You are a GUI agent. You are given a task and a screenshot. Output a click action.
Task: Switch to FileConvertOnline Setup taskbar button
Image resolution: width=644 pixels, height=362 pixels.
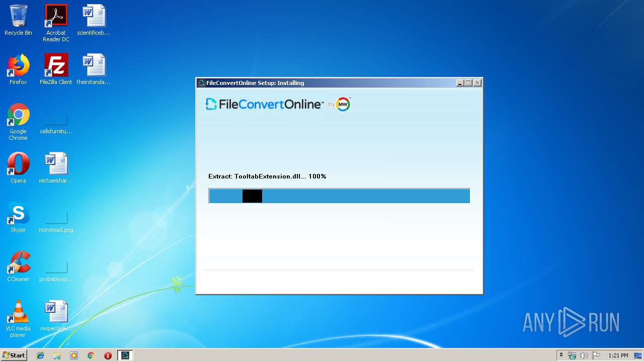(x=125, y=355)
